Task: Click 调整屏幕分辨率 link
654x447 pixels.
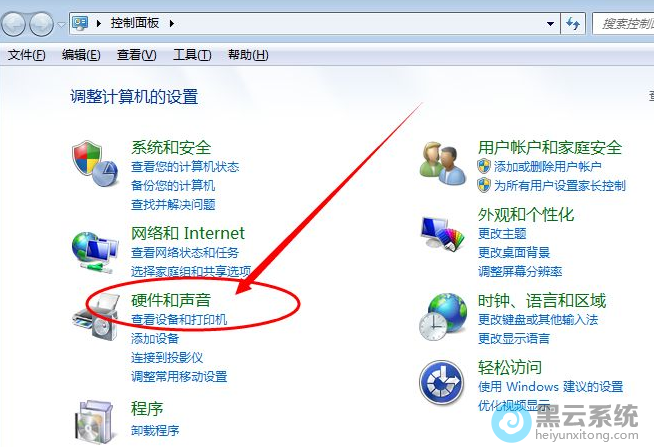Action: click(x=520, y=271)
